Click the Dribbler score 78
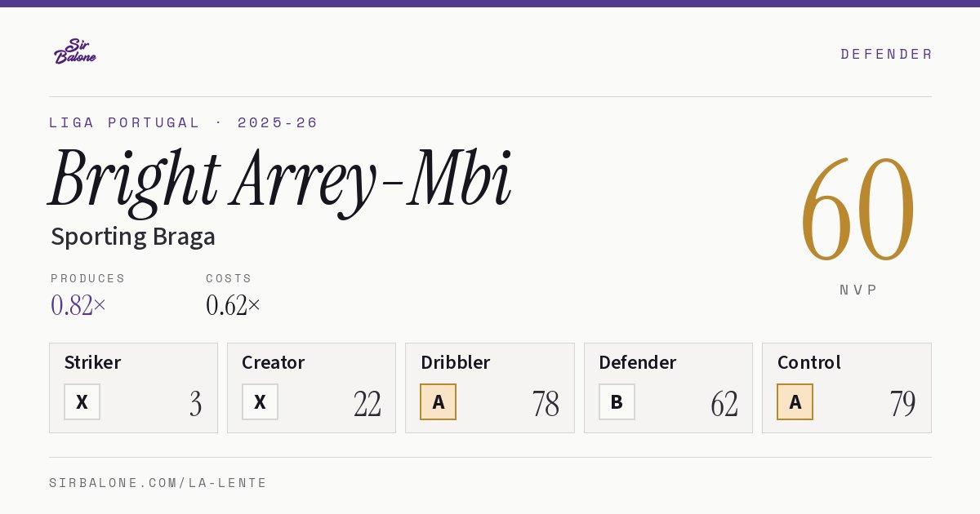Viewport: 980px width, 514px height. 546,403
